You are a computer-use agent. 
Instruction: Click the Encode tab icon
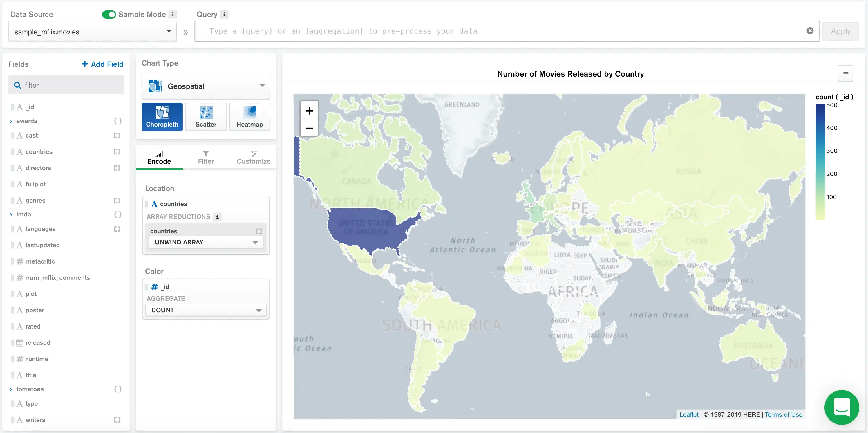point(159,153)
